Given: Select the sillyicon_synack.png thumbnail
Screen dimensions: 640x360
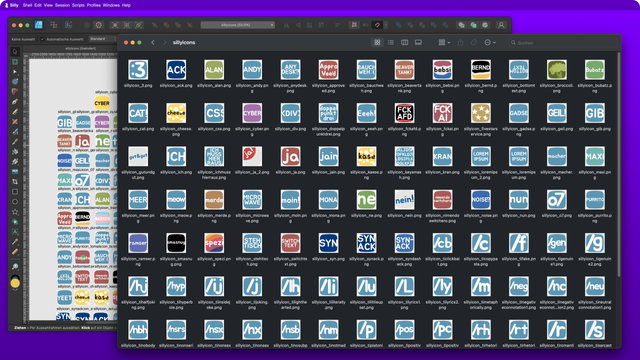Looking at the screenshot, I should tap(367, 243).
